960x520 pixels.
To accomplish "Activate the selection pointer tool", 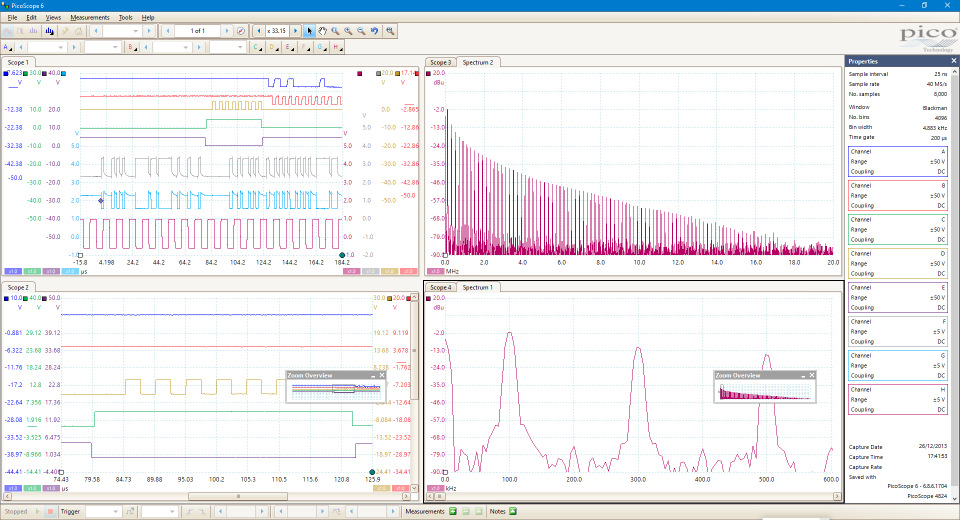I will pyautogui.click(x=309, y=31).
